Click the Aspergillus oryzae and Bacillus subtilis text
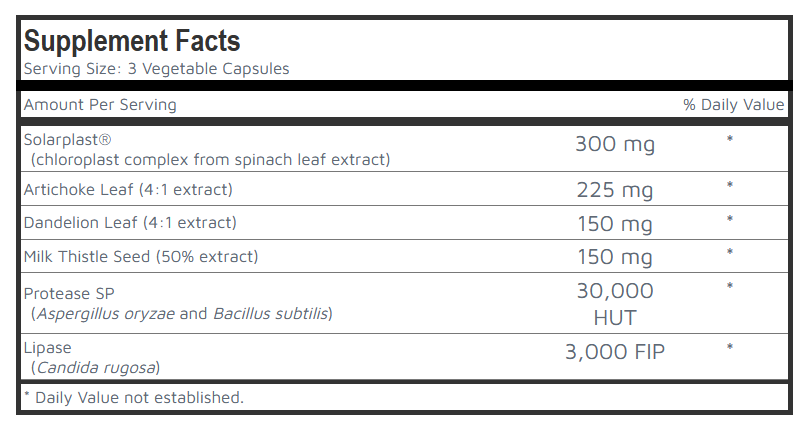This screenshot has width=808, height=430. click(182, 313)
